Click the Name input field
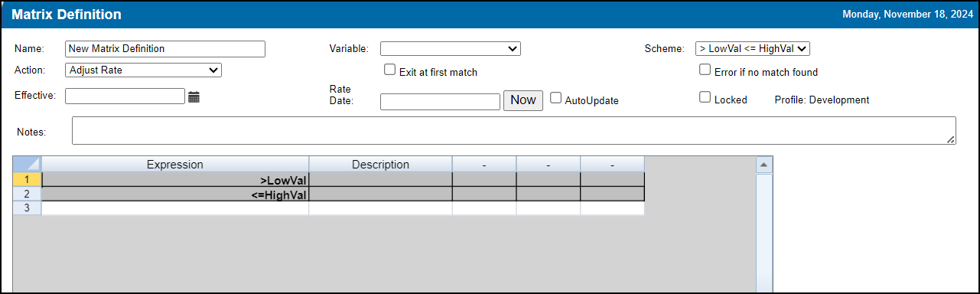The height and width of the screenshot is (294, 980). coord(165,48)
